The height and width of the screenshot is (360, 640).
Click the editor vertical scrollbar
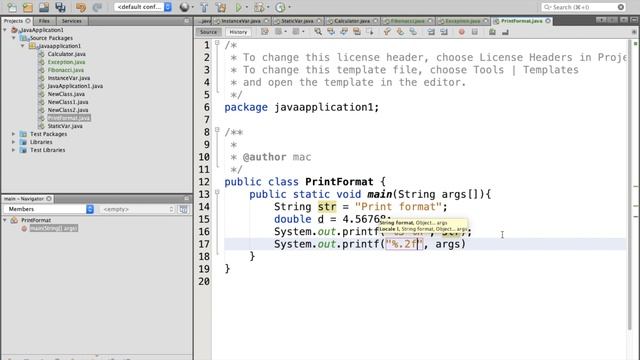(629, 184)
